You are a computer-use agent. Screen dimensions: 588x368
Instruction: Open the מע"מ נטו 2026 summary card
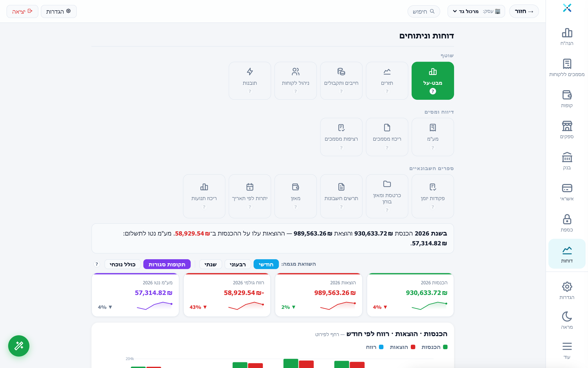(x=135, y=295)
